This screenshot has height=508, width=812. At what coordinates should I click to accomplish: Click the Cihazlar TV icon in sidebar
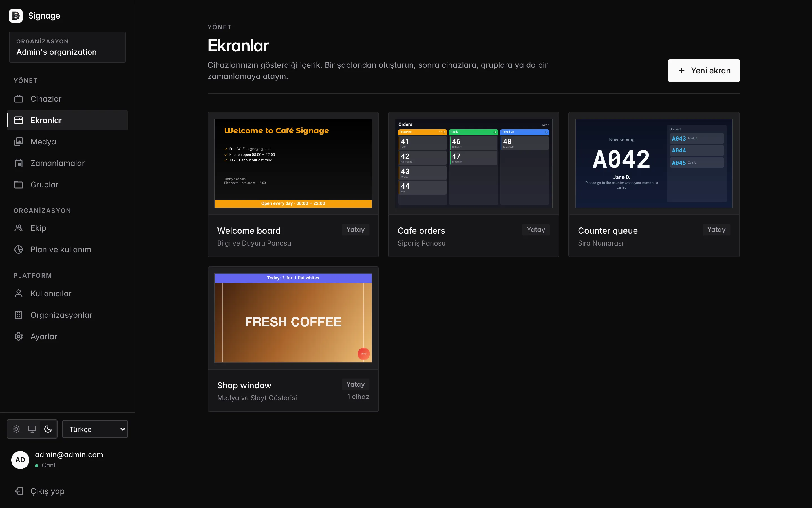click(19, 99)
